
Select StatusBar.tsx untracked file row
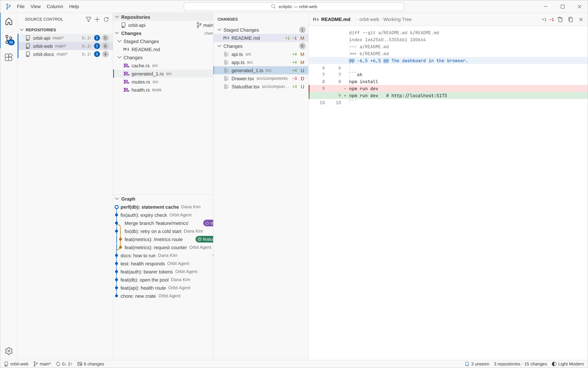coord(261,86)
